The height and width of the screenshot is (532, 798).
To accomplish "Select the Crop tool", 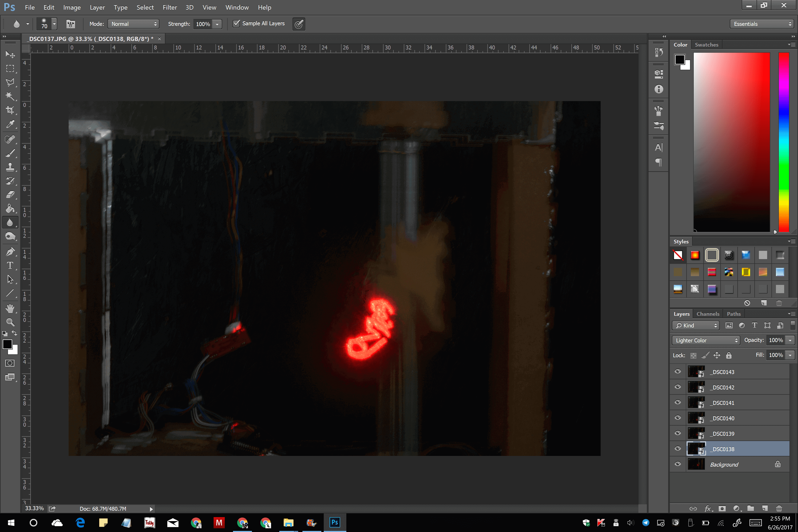I will point(10,110).
